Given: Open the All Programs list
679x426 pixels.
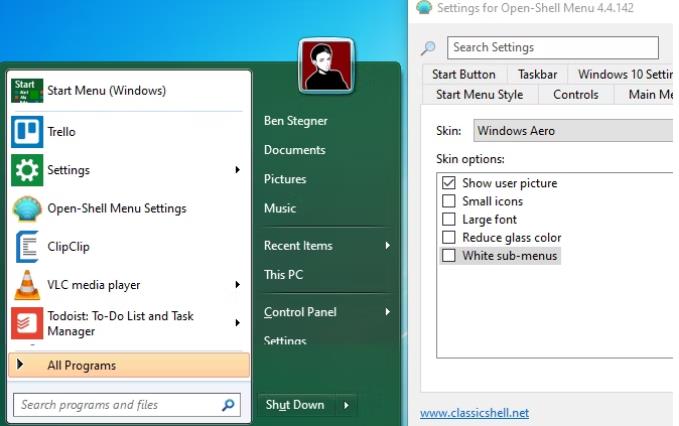Looking at the screenshot, I should coord(129,365).
